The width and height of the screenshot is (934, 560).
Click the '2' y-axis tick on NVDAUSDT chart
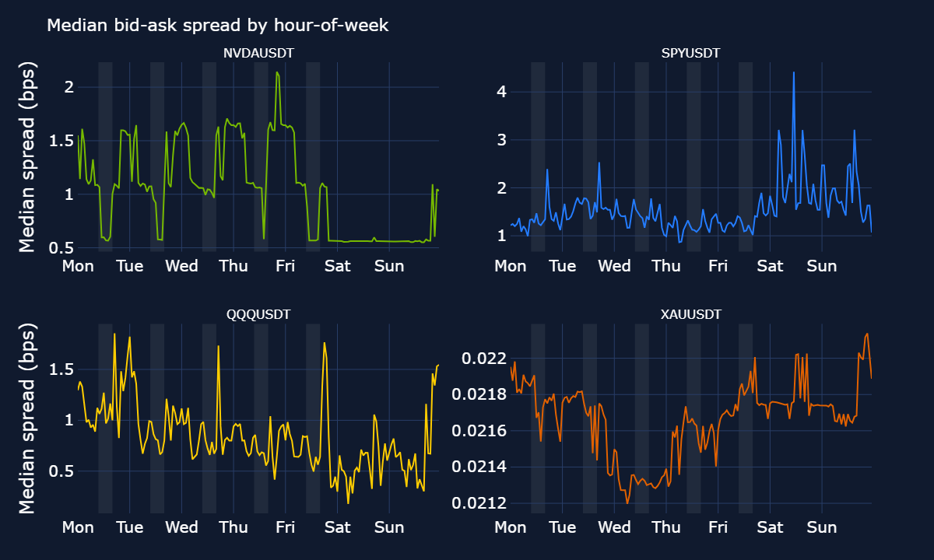pos(69,86)
